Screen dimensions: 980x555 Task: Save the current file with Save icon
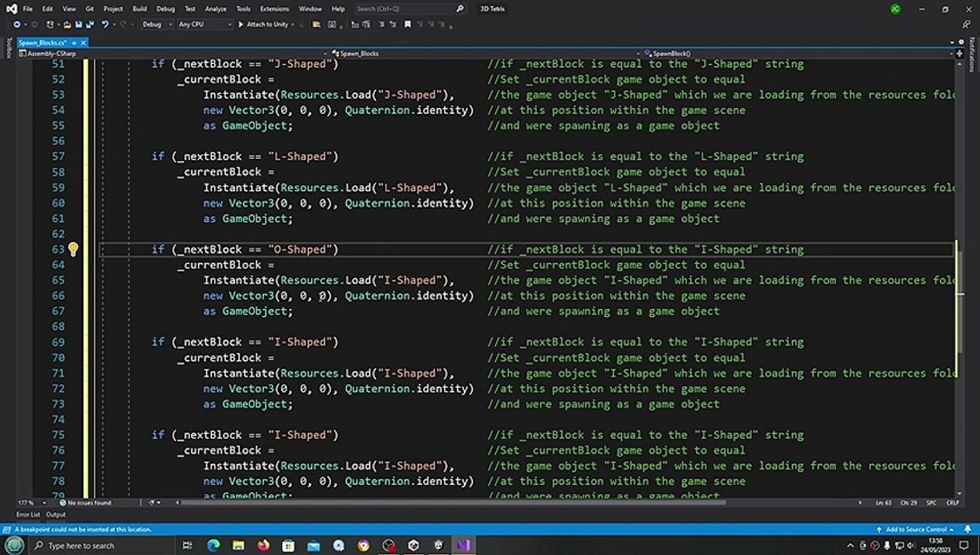coord(79,25)
